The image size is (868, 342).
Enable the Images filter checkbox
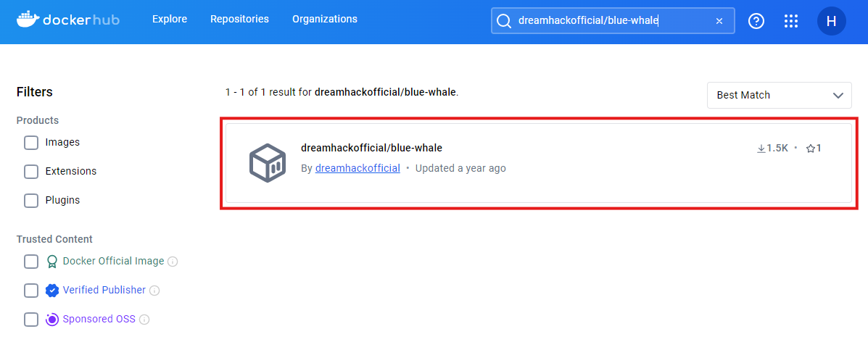click(31, 143)
